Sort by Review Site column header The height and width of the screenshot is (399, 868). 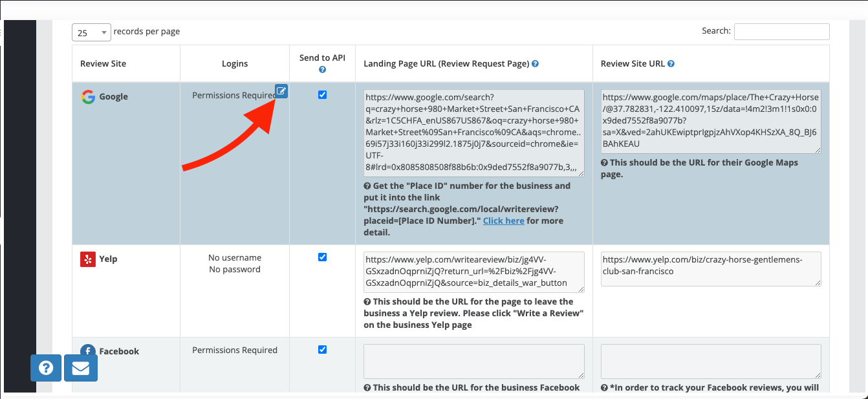(x=103, y=64)
